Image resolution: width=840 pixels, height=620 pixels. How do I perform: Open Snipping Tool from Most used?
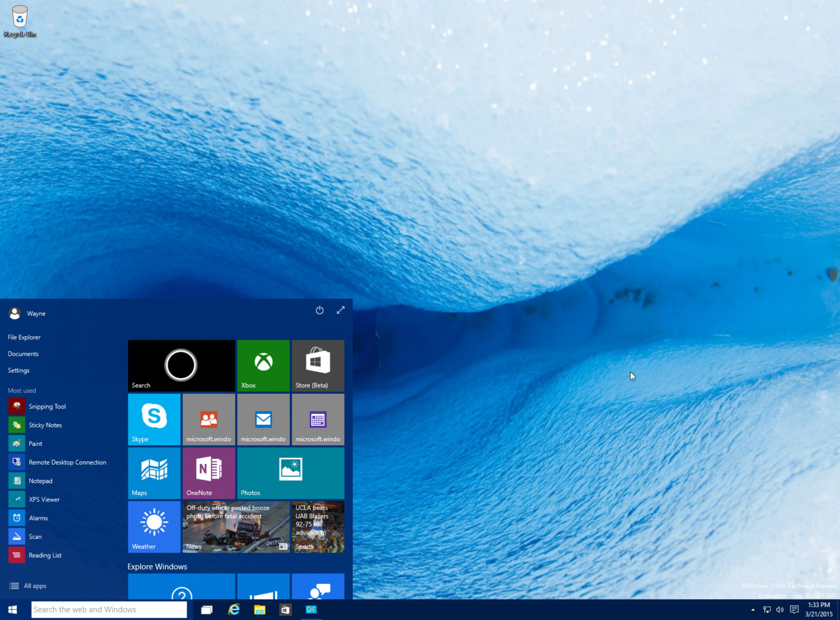[46, 406]
